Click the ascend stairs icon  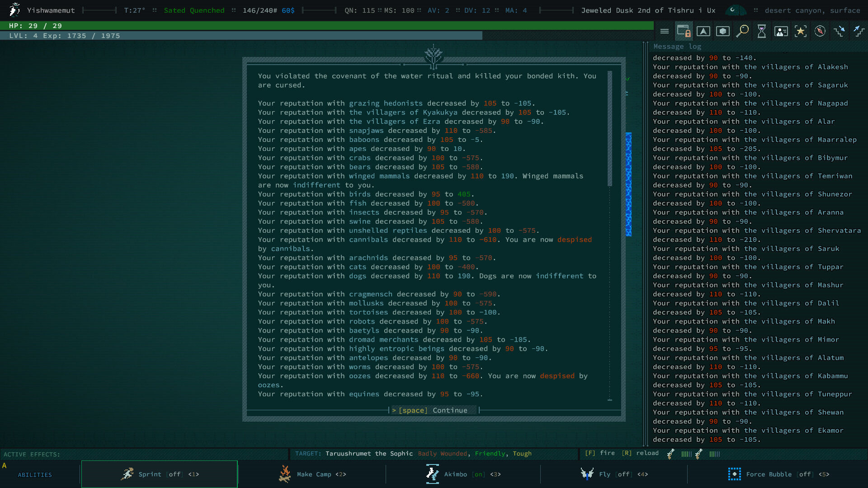pyautogui.click(x=859, y=31)
